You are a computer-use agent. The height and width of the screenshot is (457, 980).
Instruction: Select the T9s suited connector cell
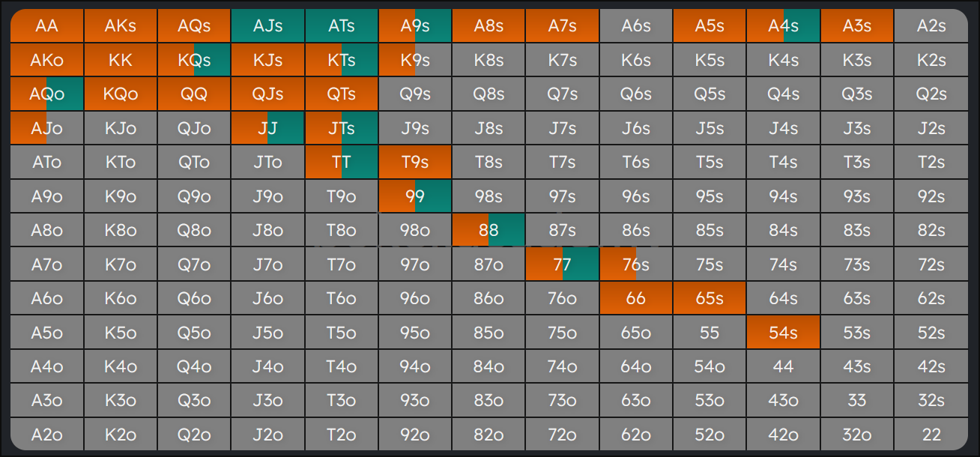415,163
